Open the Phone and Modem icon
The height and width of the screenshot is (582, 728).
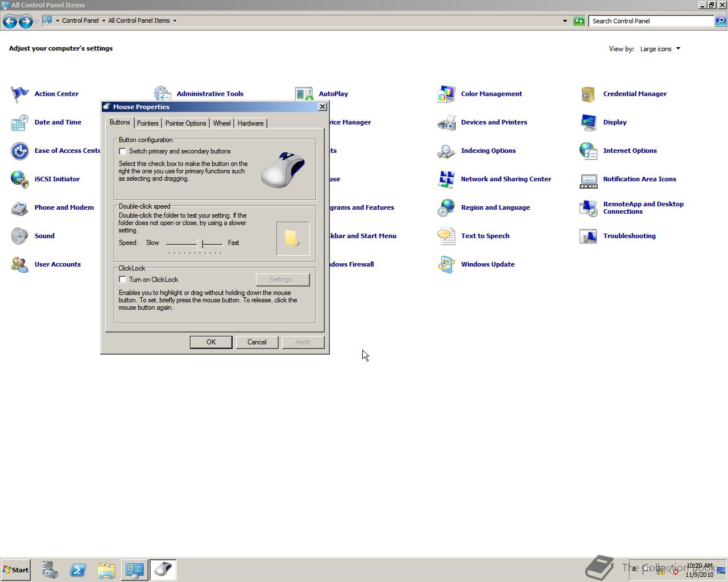(20, 207)
